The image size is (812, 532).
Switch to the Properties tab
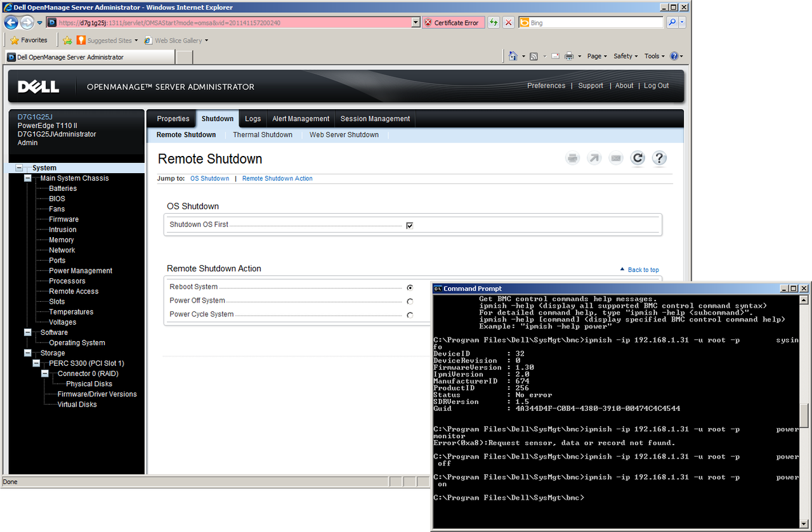[173, 119]
